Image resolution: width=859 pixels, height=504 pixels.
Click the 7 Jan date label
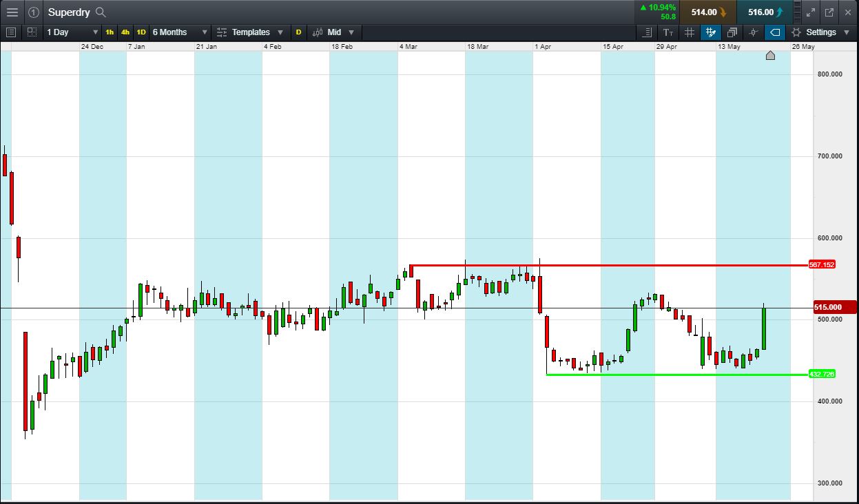(x=137, y=46)
